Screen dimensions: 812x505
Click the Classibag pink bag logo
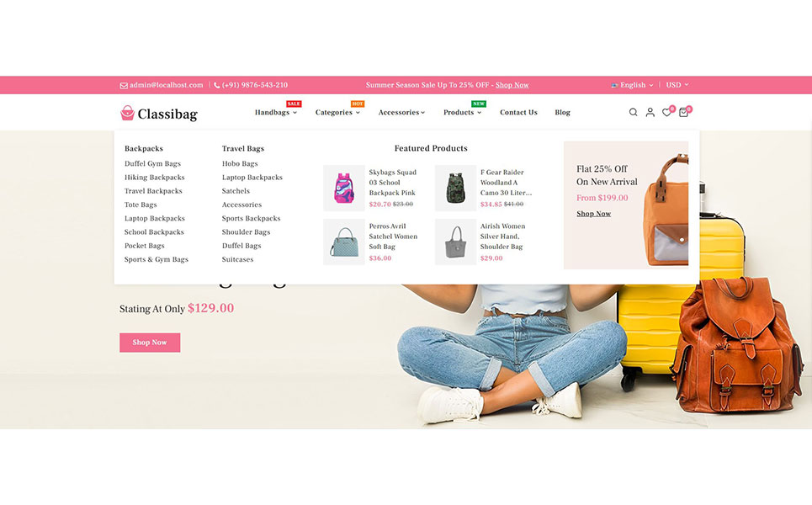pos(127,113)
